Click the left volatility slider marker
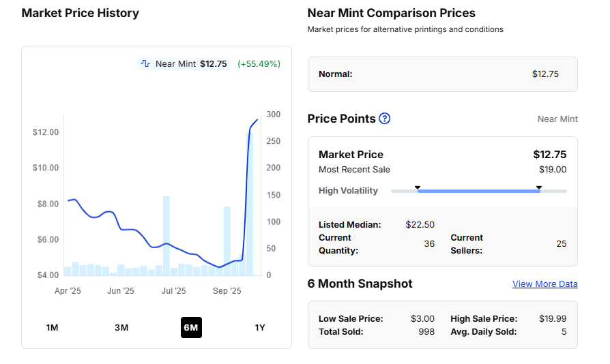610x364 pixels. point(418,187)
